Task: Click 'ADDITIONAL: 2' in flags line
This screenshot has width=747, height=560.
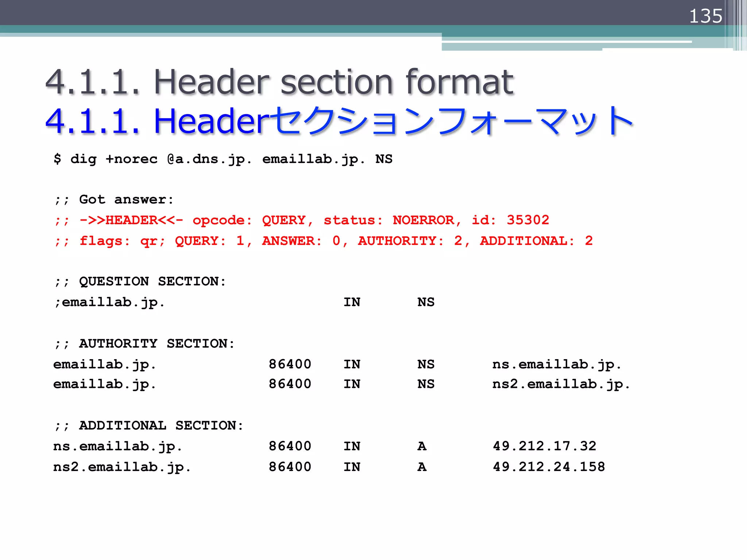Action: pos(537,241)
